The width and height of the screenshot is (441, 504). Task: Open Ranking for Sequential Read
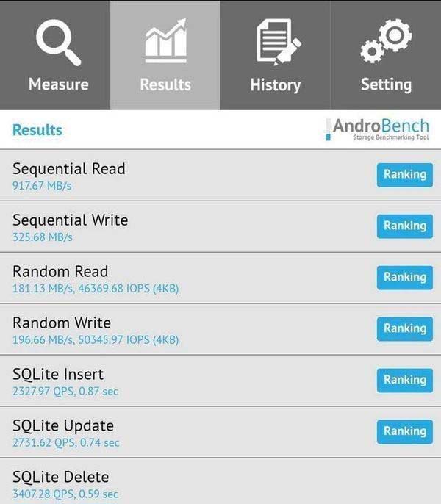tap(404, 175)
